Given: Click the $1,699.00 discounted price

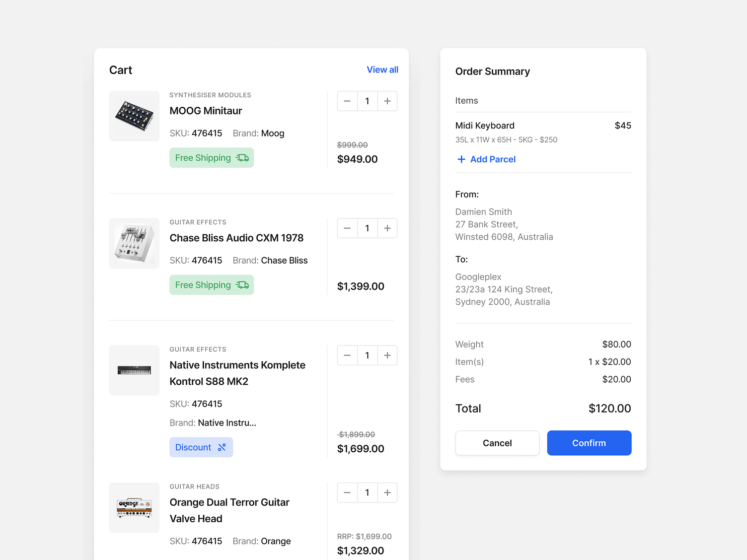Looking at the screenshot, I should coord(361,449).
